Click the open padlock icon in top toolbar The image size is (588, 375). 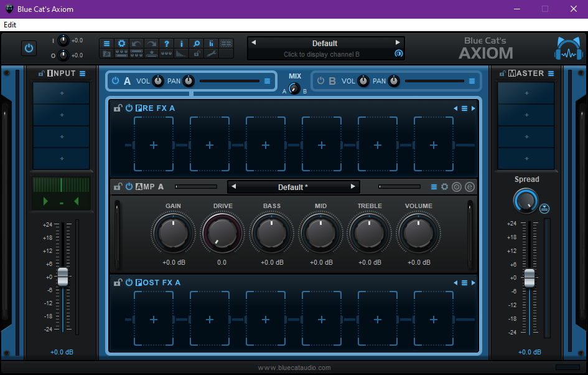(x=197, y=54)
